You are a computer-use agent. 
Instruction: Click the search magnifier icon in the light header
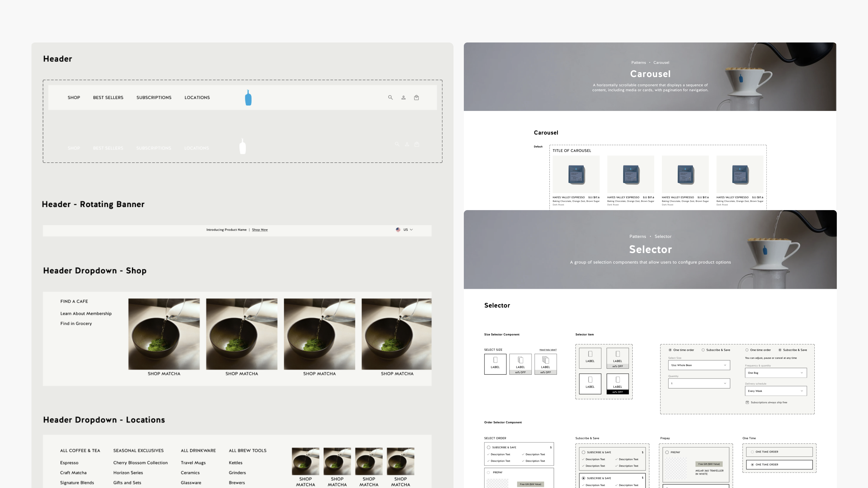(390, 97)
